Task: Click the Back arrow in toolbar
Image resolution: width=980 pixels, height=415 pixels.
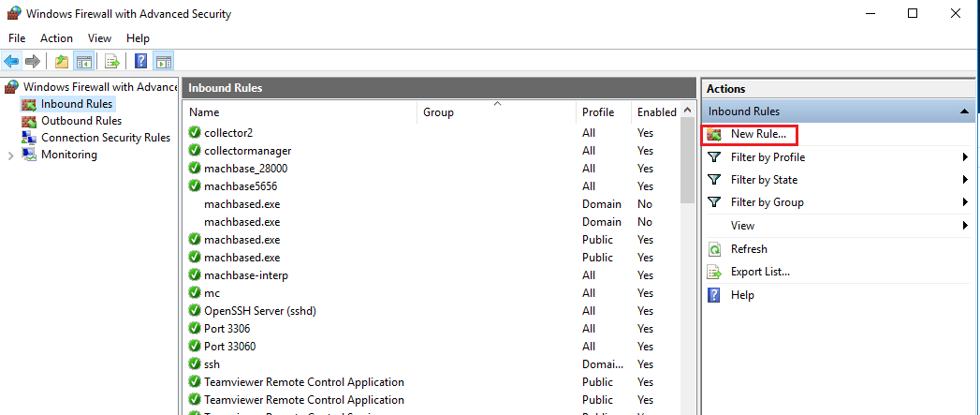Action: 11,62
